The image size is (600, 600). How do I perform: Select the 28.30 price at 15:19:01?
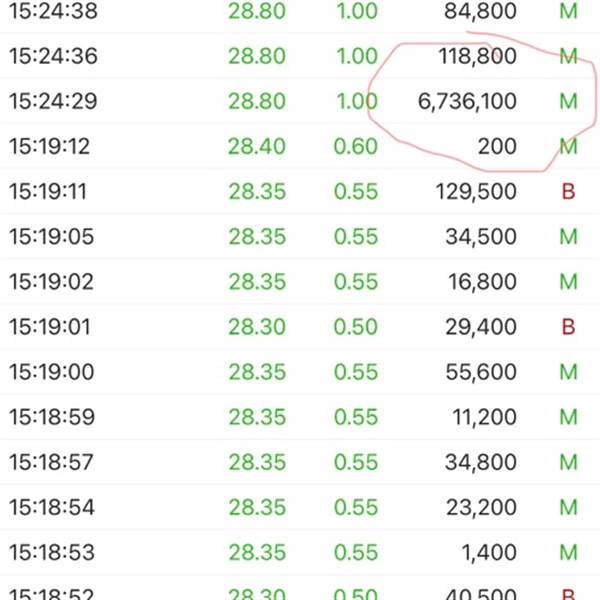click(257, 327)
